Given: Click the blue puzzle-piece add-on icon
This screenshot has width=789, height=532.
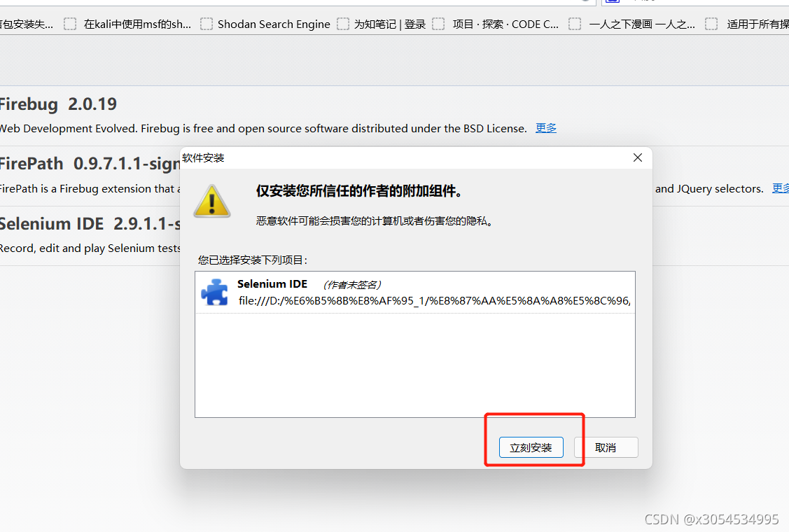Looking at the screenshot, I should click(x=215, y=292).
